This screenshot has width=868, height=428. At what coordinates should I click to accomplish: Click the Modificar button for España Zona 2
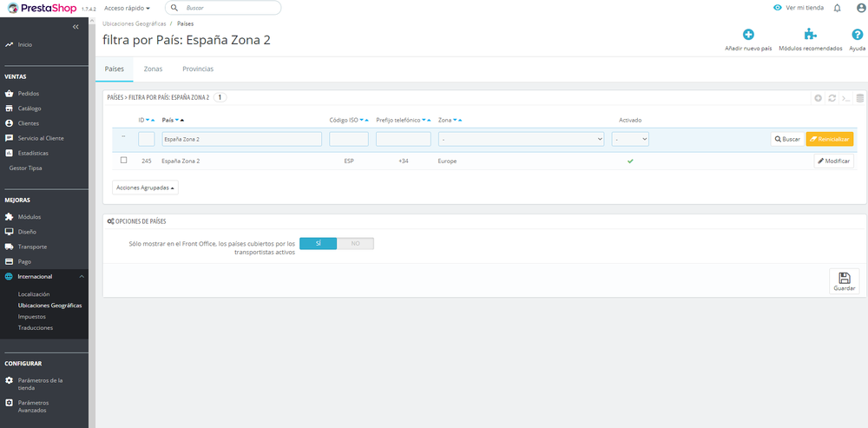pyautogui.click(x=833, y=161)
